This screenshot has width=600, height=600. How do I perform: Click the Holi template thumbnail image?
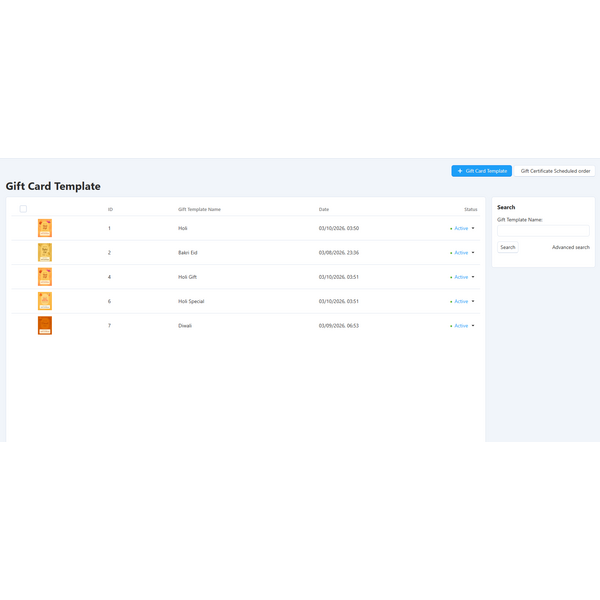(x=44, y=228)
